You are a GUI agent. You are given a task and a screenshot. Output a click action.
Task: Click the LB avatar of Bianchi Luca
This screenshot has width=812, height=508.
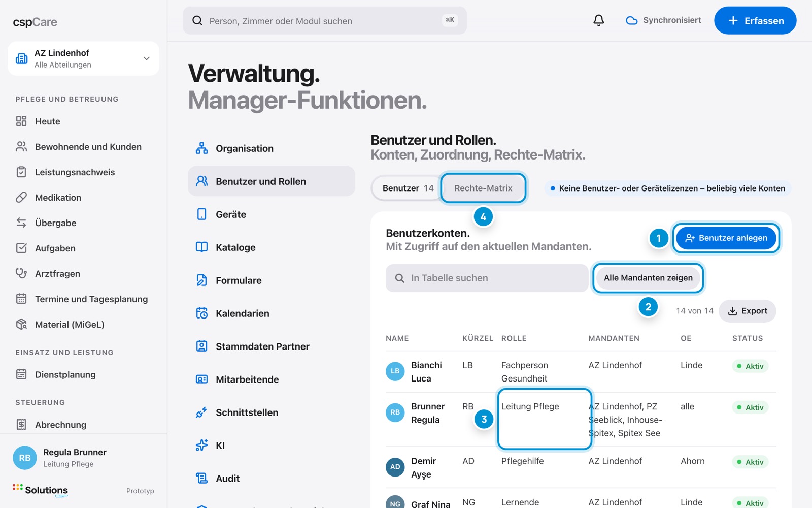tap(395, 371)
